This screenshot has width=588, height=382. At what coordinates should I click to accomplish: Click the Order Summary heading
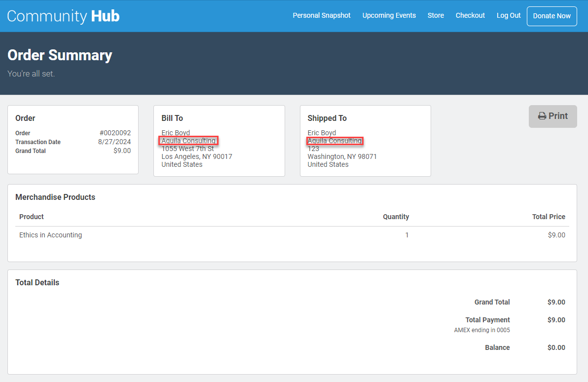pyautogui.click(x=60, y=55)
